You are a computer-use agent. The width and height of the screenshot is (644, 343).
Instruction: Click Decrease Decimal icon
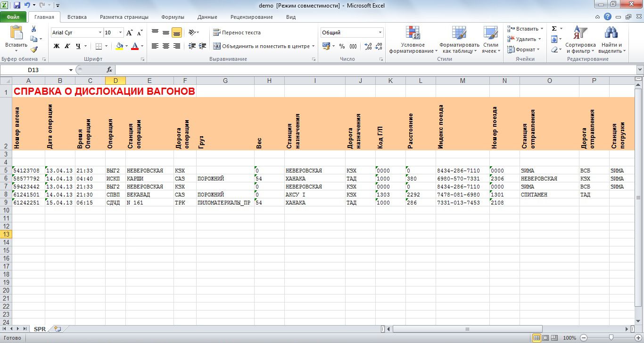tap(380, 46)
